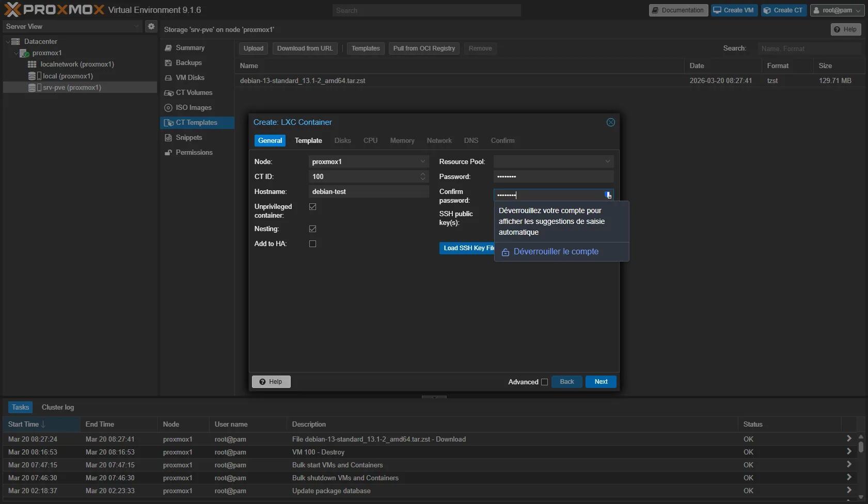The image size is (868, 504).
Task: Toggle the Nesting checkbox
Action: (312, 229)
